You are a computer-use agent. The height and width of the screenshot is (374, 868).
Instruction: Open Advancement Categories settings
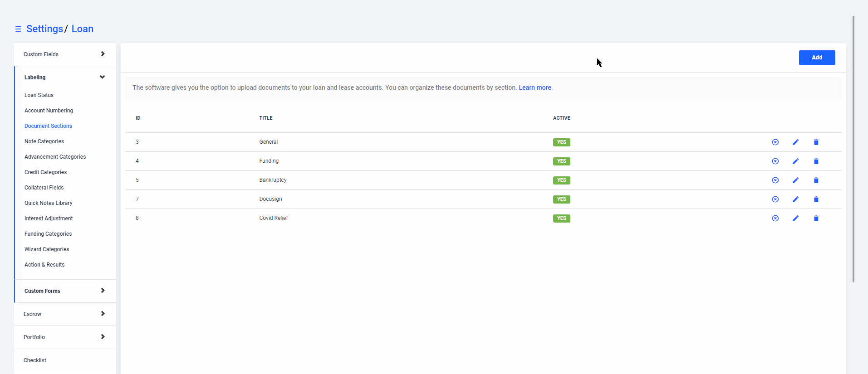55,157
